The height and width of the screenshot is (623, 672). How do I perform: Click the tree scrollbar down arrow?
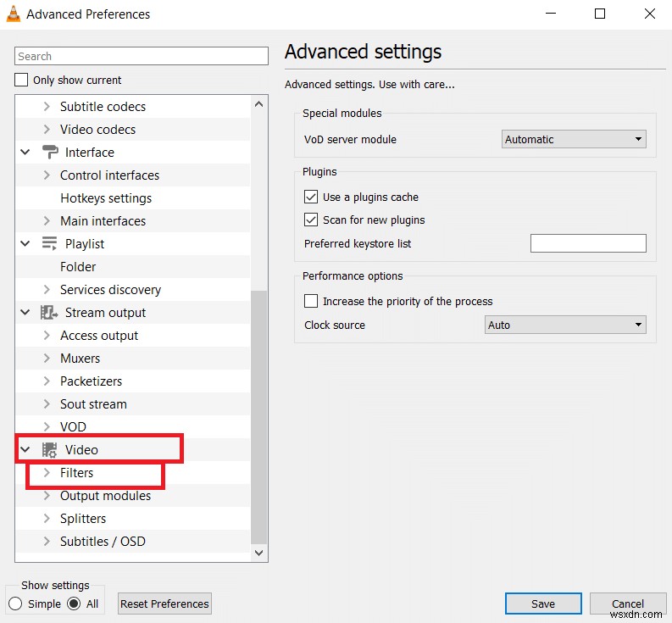tap(258, 553)
